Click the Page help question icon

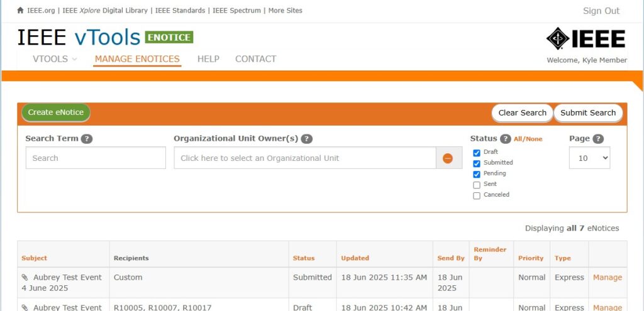point(599,139)
